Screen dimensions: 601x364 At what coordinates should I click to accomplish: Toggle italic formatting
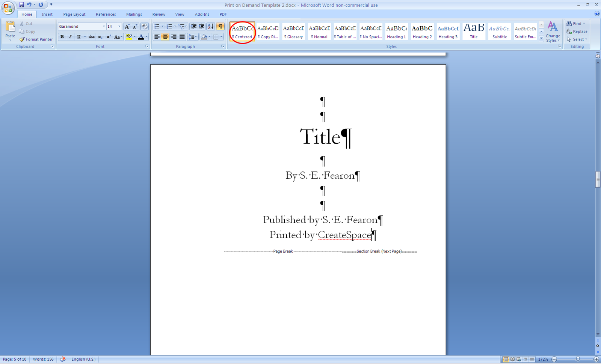(x=70, y=37)
